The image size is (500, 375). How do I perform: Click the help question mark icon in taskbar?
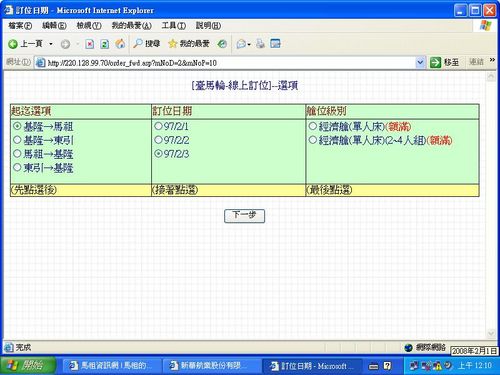387,366
